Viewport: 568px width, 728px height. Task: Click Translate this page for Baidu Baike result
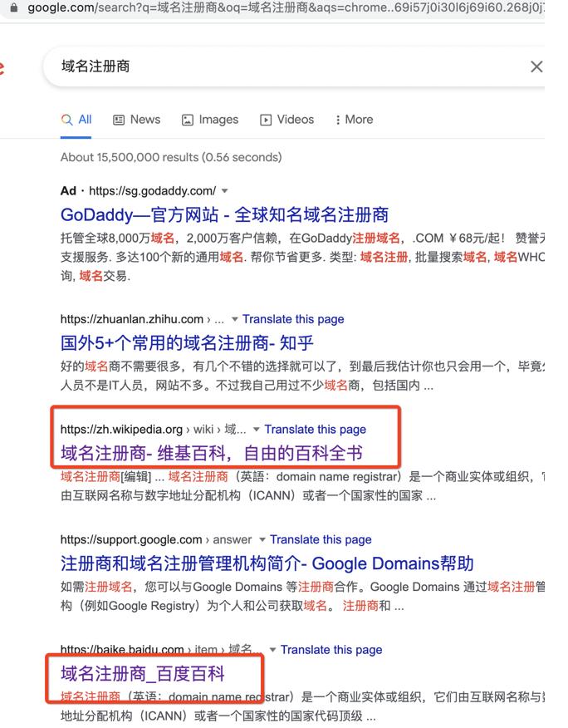(331, 650)
